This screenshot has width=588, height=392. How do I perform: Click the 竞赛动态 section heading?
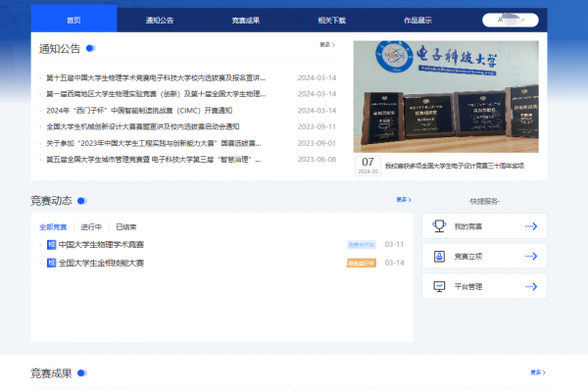pos(51,201)
